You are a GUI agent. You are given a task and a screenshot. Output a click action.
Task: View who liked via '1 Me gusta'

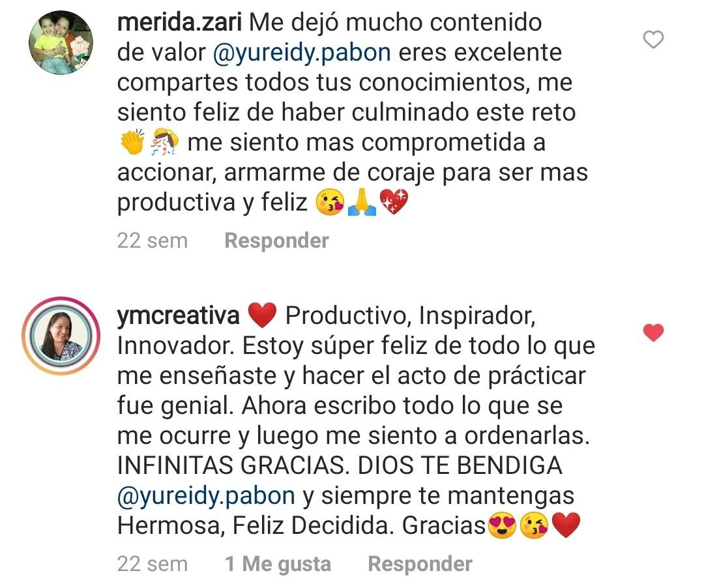(278, 565)
